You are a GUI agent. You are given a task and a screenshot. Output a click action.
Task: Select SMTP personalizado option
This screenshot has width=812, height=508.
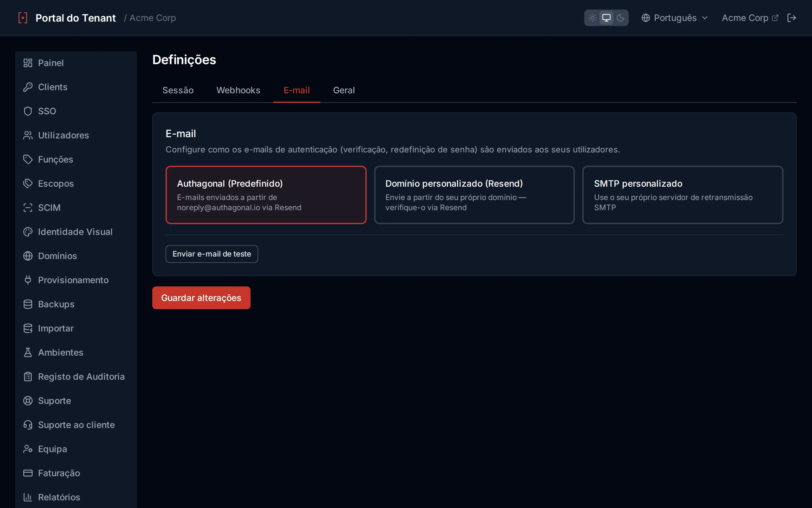(x=683, y=195)
